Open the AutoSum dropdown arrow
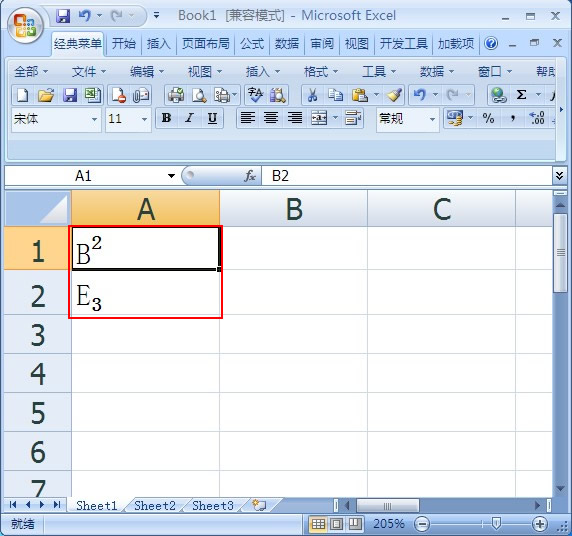 (538, 95)
